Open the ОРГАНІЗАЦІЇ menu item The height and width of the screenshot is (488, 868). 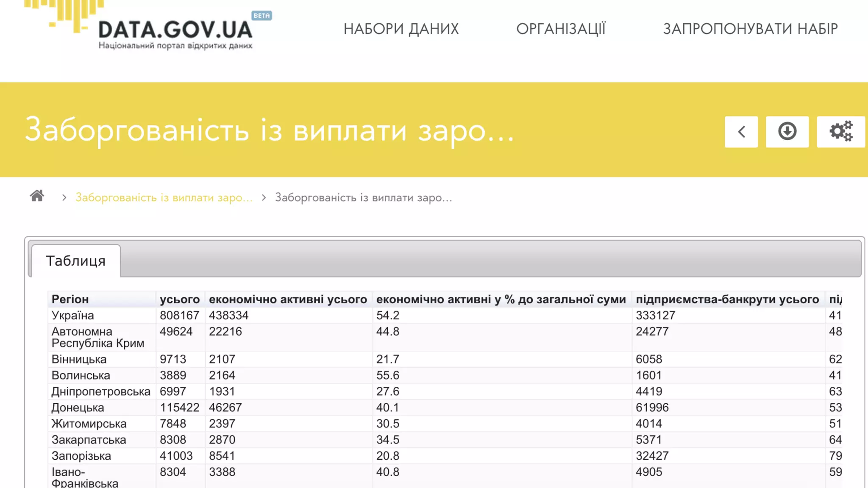coord(561,29)
